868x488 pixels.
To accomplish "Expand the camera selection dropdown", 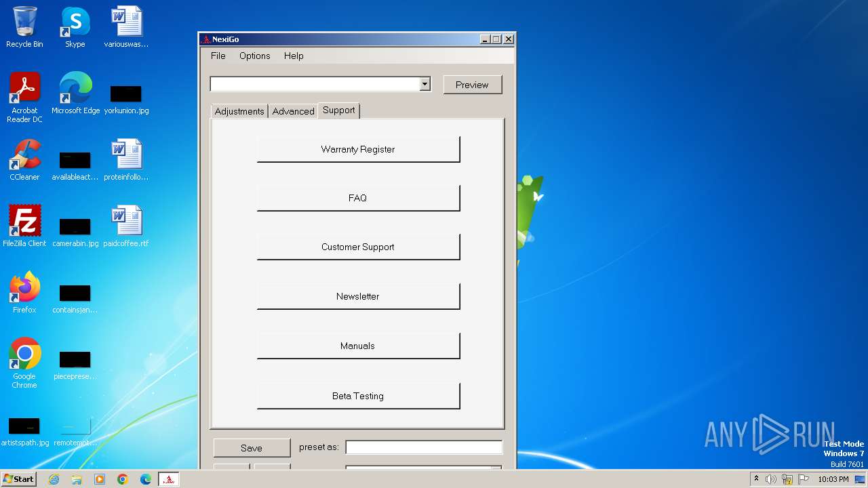I will [425, 84].
